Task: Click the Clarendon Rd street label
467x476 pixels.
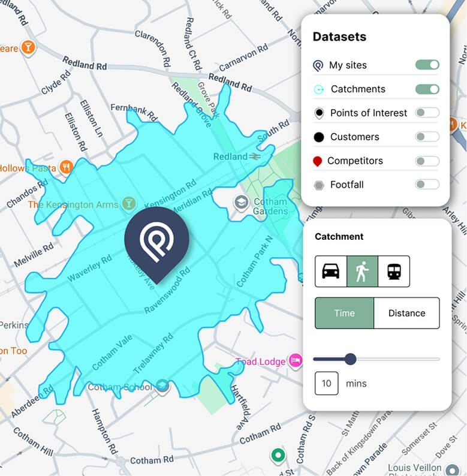Action: point(153,49)
